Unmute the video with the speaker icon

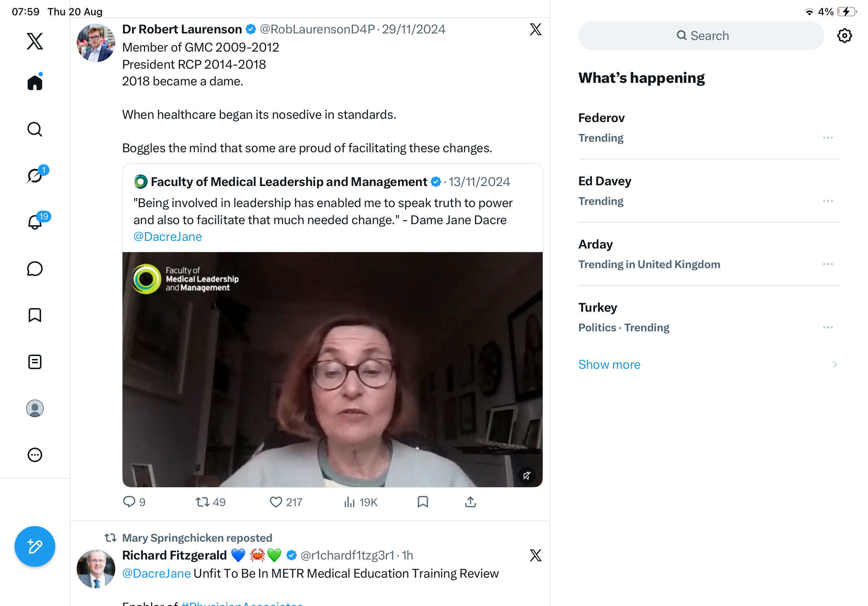[x=527, y=476]
